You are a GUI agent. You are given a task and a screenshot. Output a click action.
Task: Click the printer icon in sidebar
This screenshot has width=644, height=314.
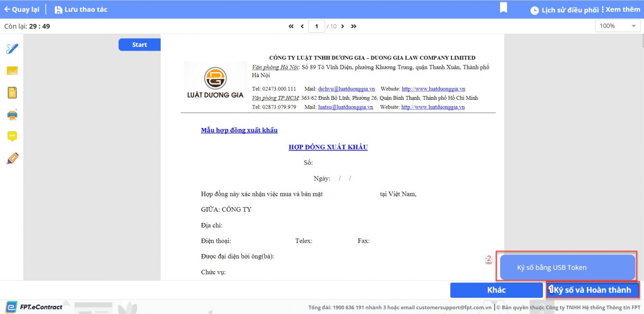(12, 114)
